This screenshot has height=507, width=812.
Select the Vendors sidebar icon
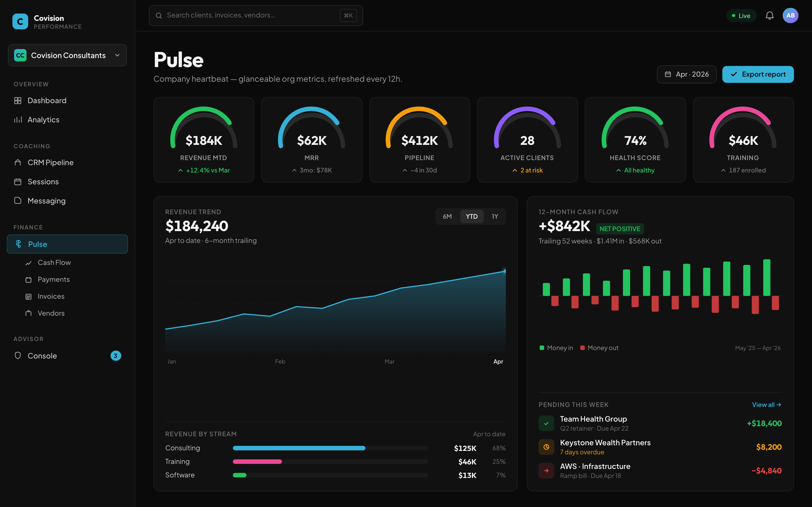tap(28, 313)
